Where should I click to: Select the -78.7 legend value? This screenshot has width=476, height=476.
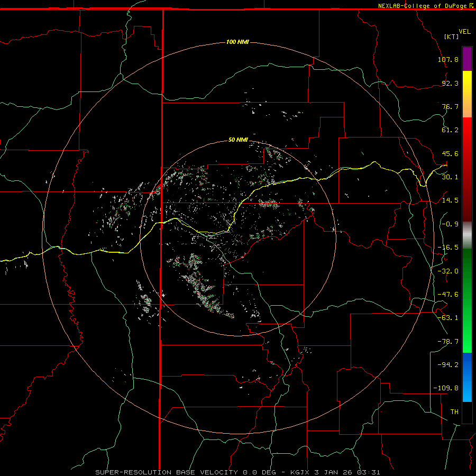tap(448, 342)
